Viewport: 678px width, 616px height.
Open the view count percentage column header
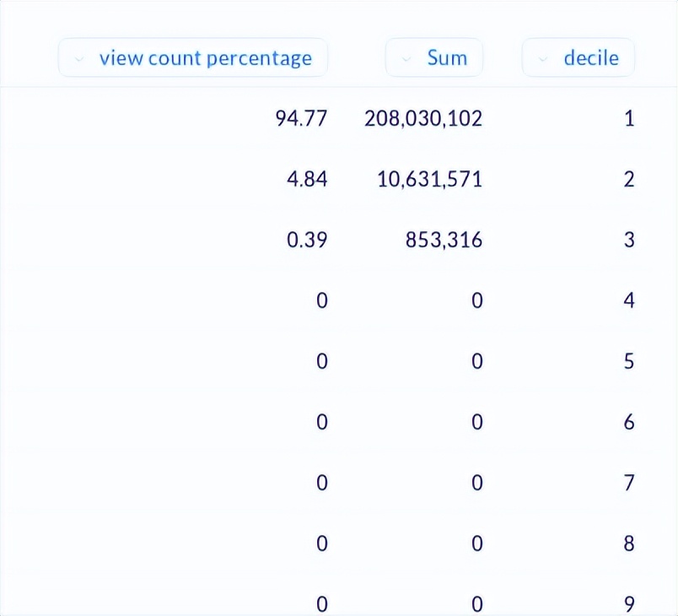coord(205,58)
